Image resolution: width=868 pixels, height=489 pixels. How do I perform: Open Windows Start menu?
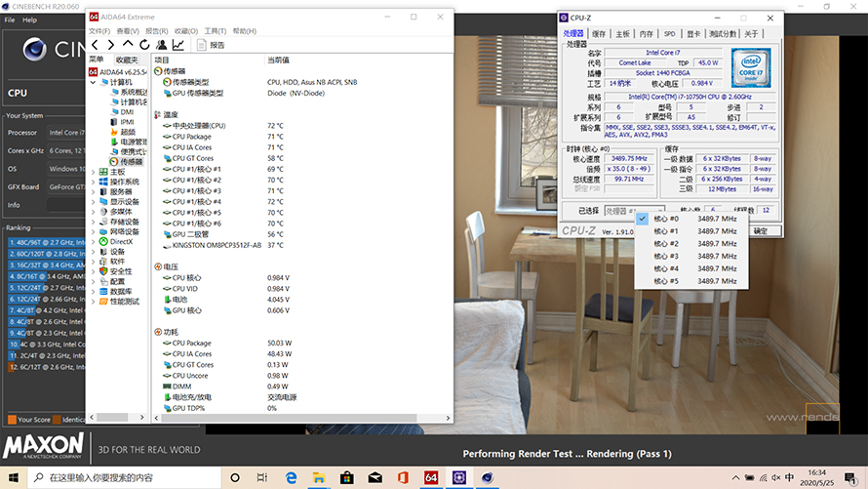coord(14,477)
